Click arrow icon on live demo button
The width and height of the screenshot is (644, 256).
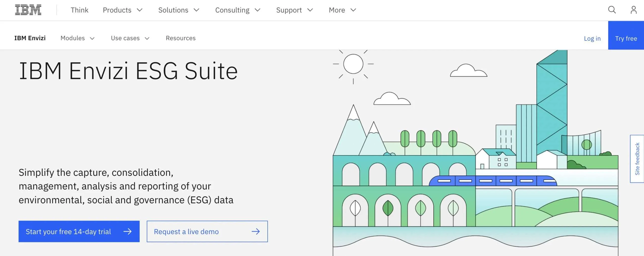(x=256, y=231)
